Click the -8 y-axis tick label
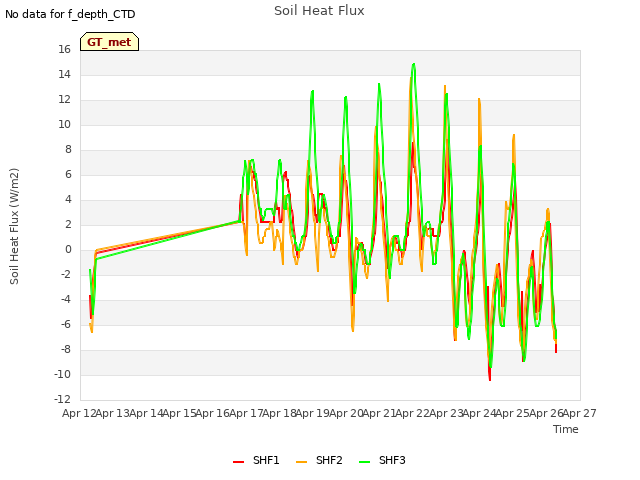This screenshot has height=480, width=640. point(66,349)
